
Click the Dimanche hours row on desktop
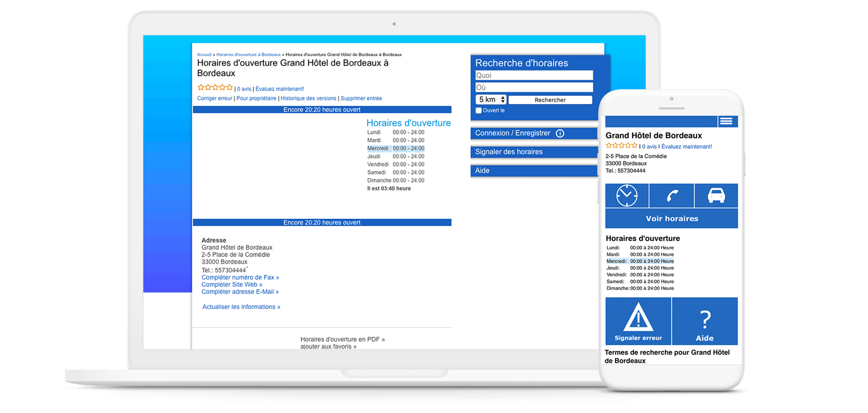point(396,180)
